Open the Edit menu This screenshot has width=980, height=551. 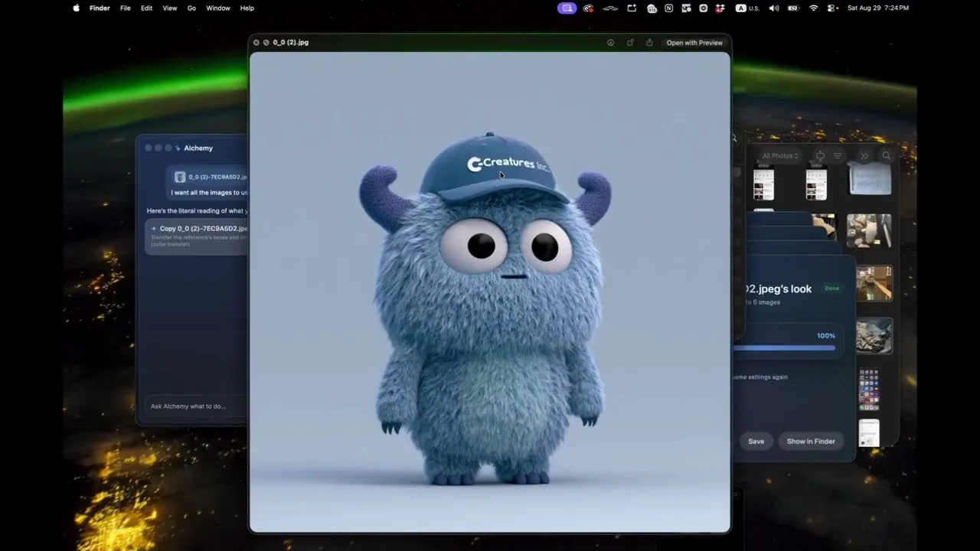[x=146, y=8]
